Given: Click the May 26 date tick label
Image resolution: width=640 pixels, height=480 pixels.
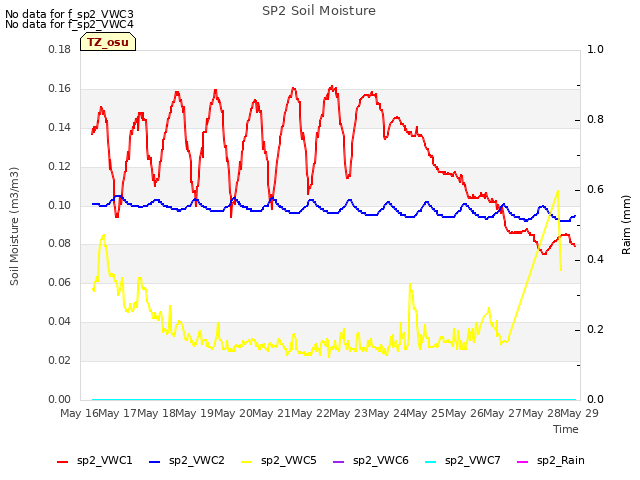Looking at the screenshot, I should click(x=464, y=413).
